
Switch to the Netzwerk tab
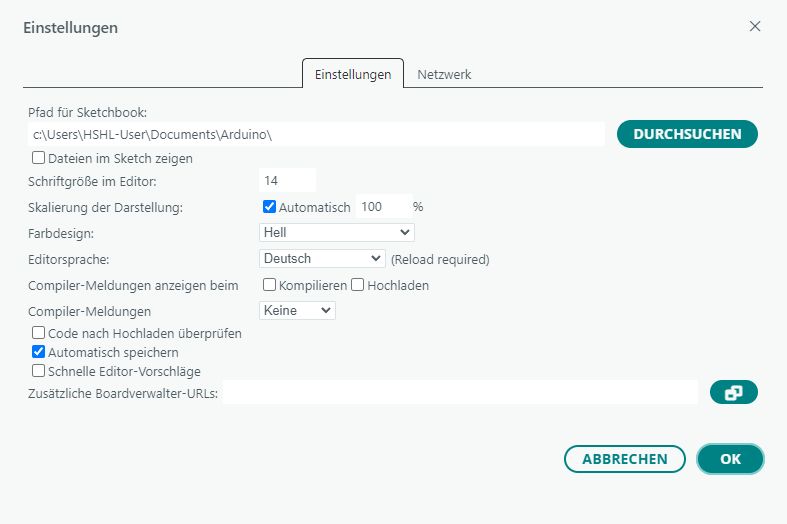point(444,74)
